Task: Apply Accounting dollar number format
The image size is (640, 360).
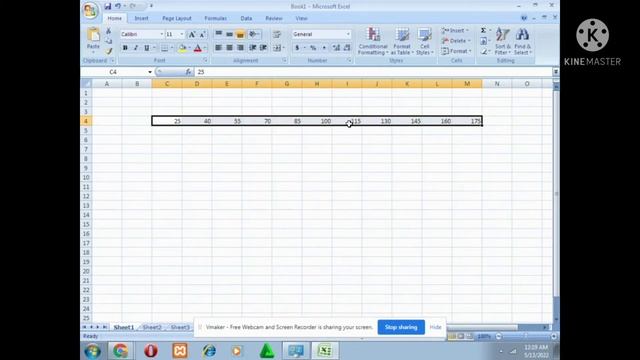Action: (x=297, y=48)
